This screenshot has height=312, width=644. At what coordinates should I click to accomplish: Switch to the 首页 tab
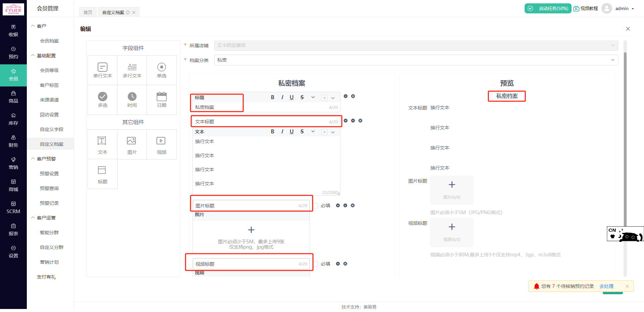pos(88,12)
